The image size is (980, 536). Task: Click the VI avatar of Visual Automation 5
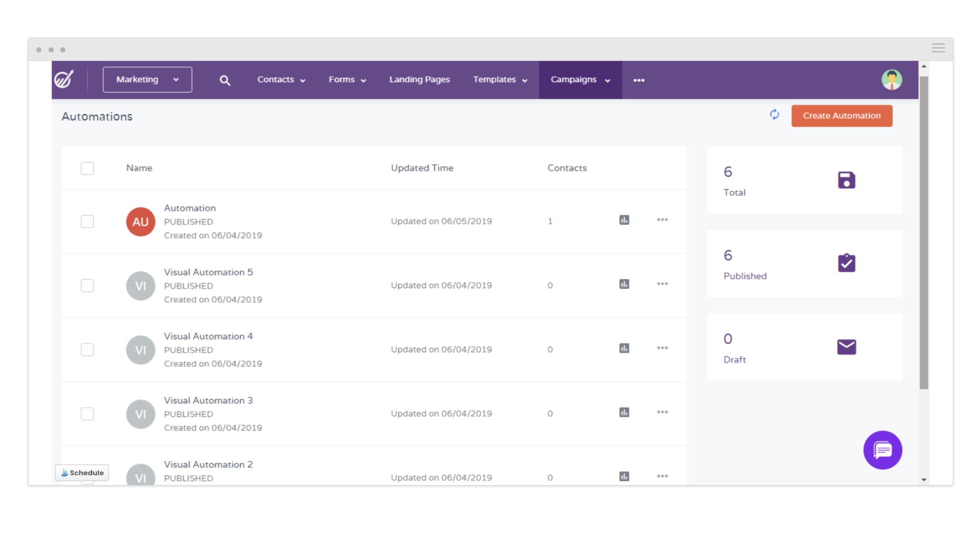click(141, 286)
